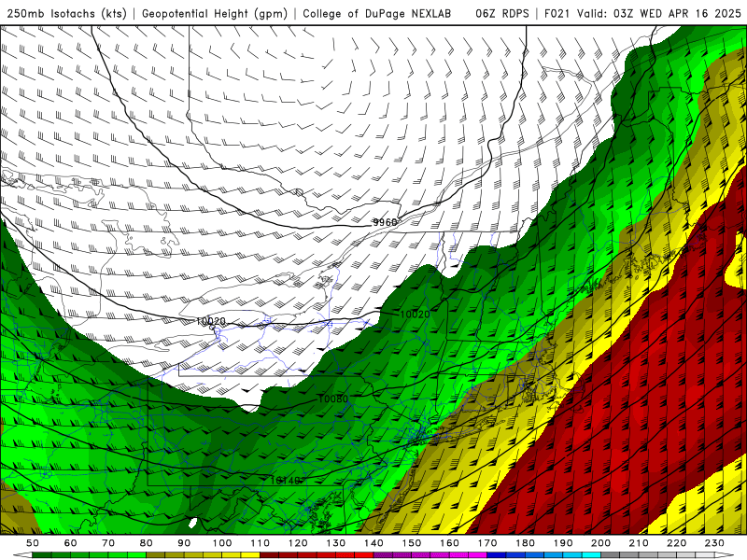Click the 90 label on the color scale
The width and height of the screenshot is (747, 560).
(x=184, y=543)
